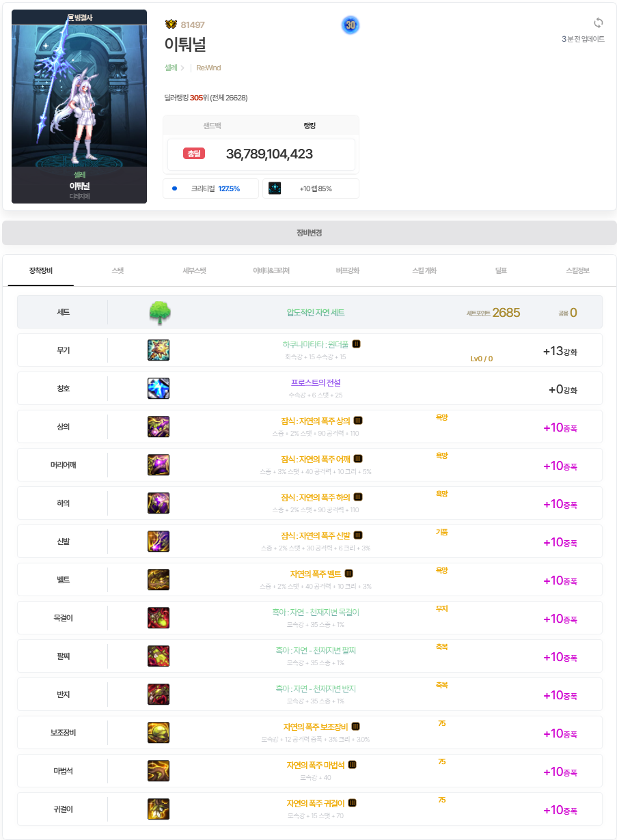
Task: Click the blue level 30 badge
Action: pyautogui.click(x=351, y=25)
